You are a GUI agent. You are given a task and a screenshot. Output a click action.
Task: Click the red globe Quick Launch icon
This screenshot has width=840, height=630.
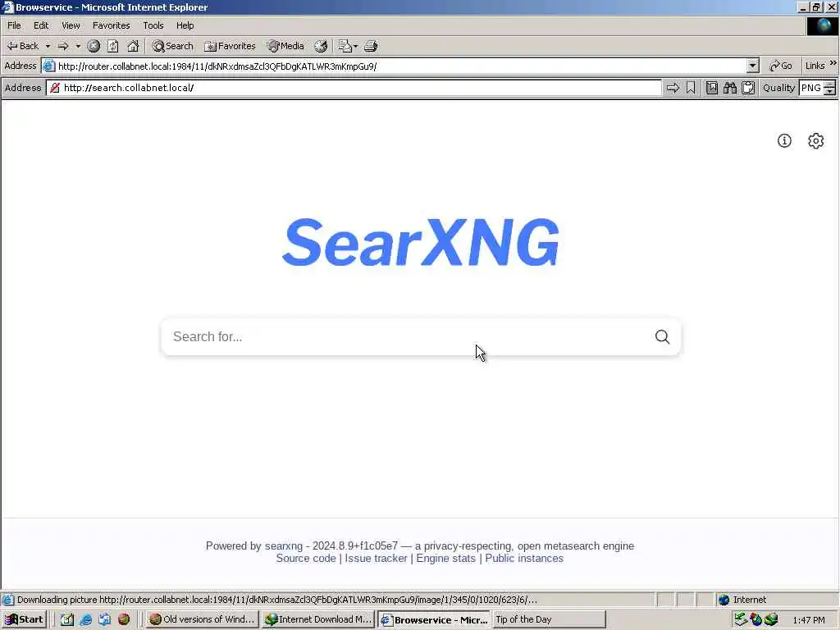click(x=124, y=619)
